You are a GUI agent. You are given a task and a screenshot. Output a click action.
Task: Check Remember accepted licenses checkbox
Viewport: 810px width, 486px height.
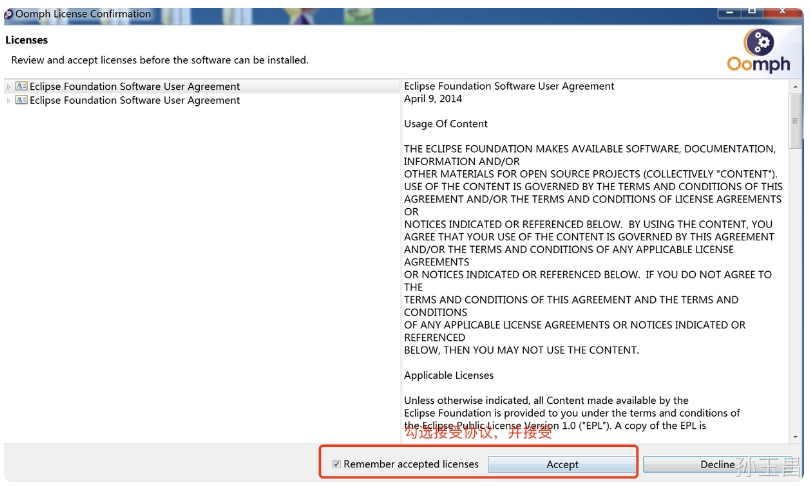click(336, 464)
